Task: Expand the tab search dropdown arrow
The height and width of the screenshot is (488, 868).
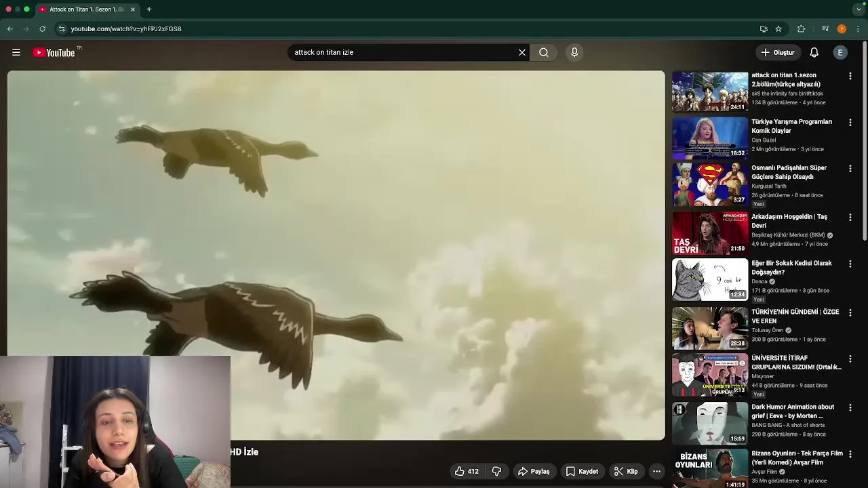Action: pos(859,9)
